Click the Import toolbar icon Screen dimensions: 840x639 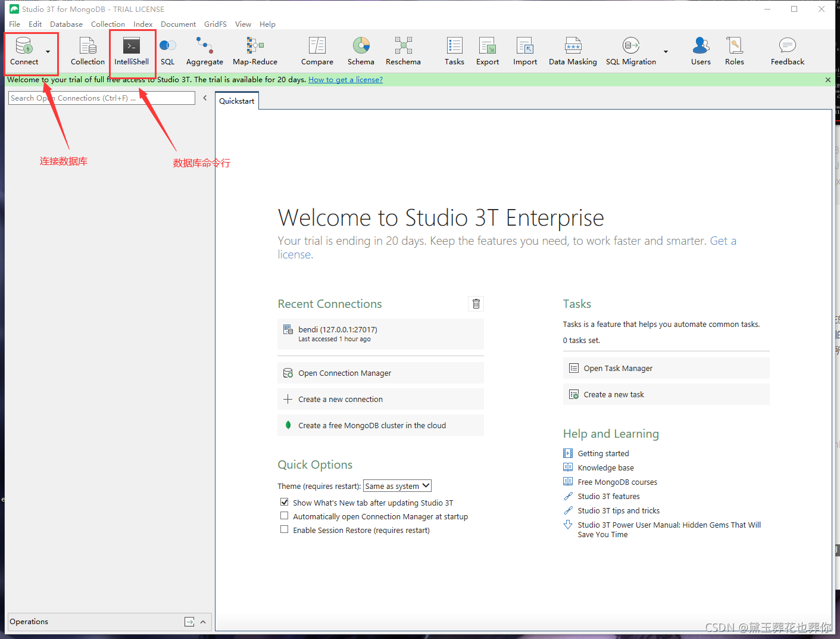click(x=525, y=51)
